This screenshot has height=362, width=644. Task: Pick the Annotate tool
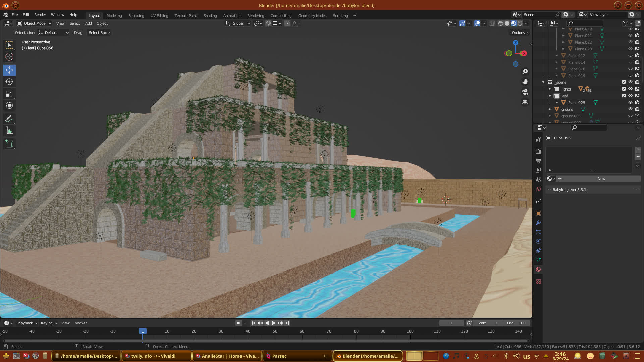click(9, 119)
